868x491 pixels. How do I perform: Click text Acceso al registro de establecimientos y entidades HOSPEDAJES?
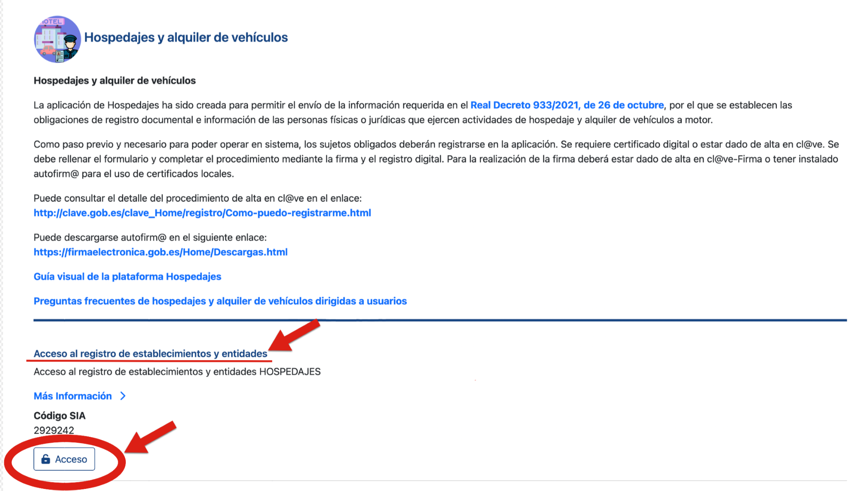(x=177, y=372)
